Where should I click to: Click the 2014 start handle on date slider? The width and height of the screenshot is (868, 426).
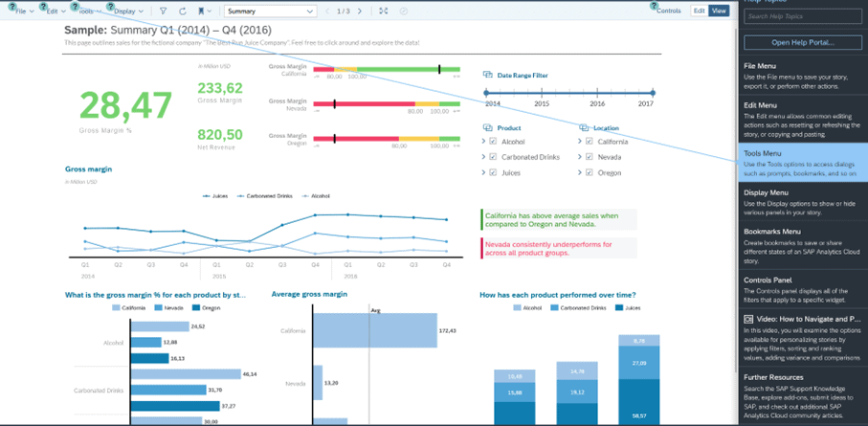[487, 93]
